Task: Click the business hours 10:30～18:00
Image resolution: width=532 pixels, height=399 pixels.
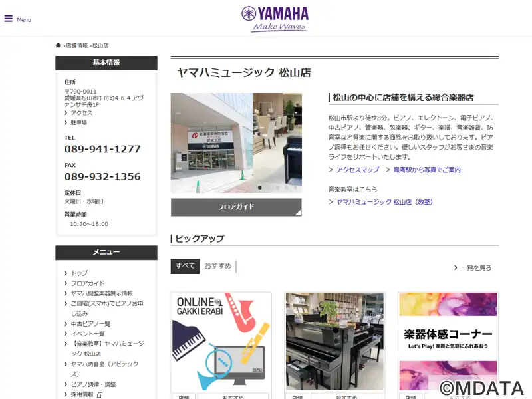Action: point(89,224)
